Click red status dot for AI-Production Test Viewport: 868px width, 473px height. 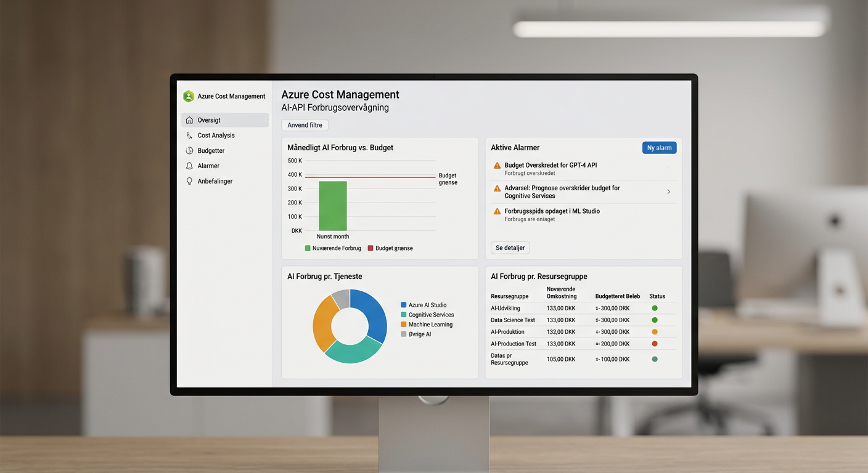tap(655, 344)
